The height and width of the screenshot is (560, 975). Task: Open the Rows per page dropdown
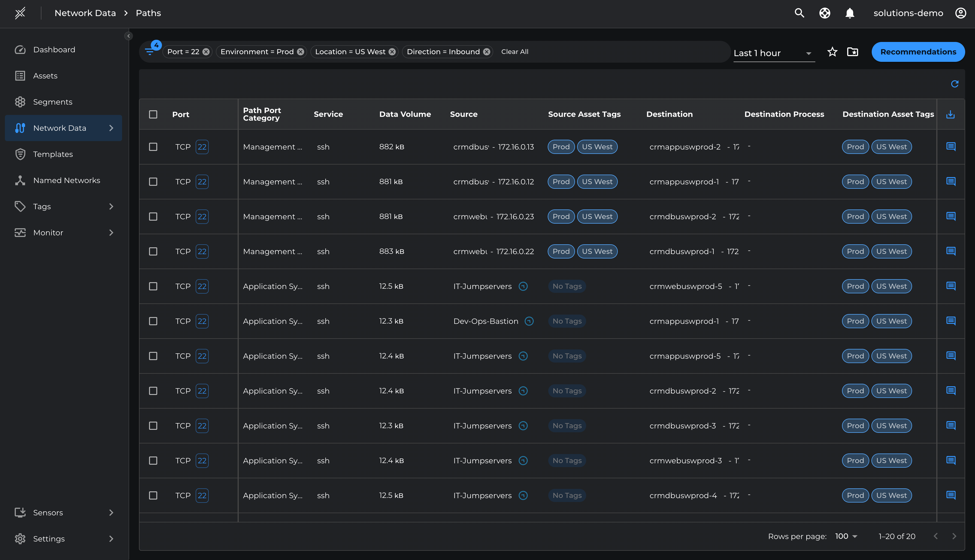(846, 536)
